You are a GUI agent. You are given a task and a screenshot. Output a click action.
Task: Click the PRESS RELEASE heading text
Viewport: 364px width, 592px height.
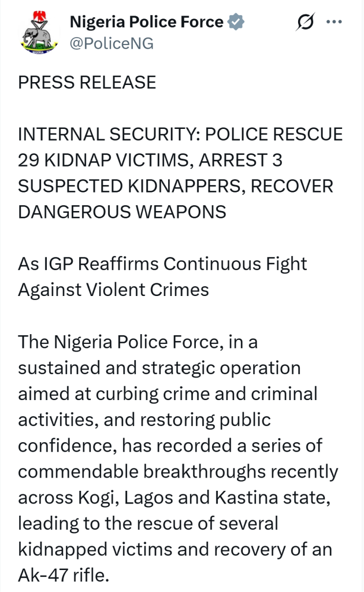pos(87,82)
